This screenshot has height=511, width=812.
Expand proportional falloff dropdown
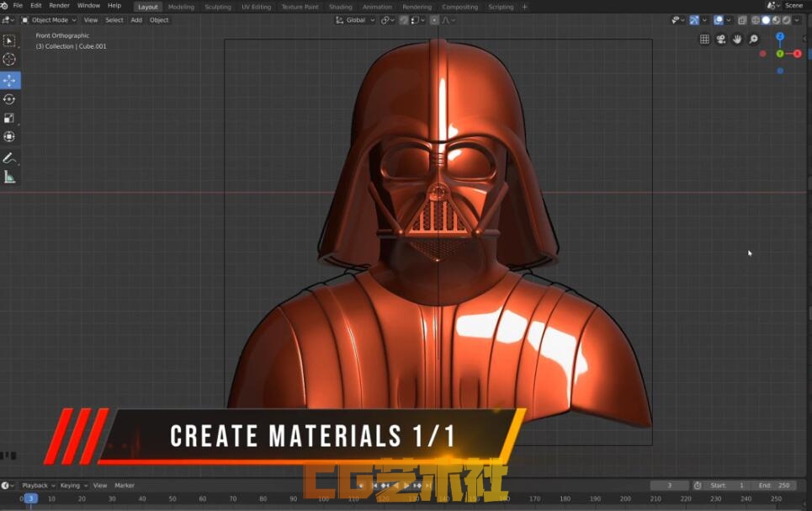448,20
